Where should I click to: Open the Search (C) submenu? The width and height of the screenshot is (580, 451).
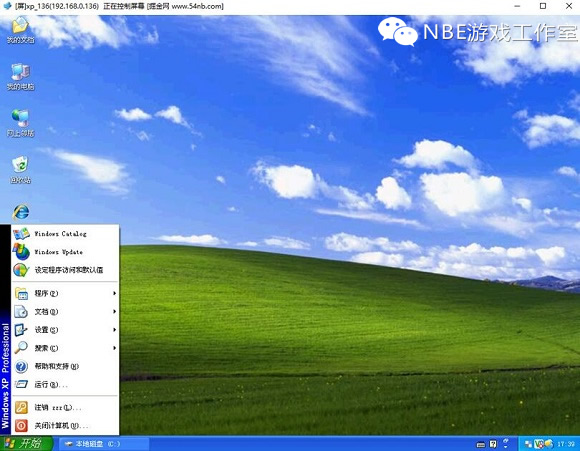tap(65, 348)
